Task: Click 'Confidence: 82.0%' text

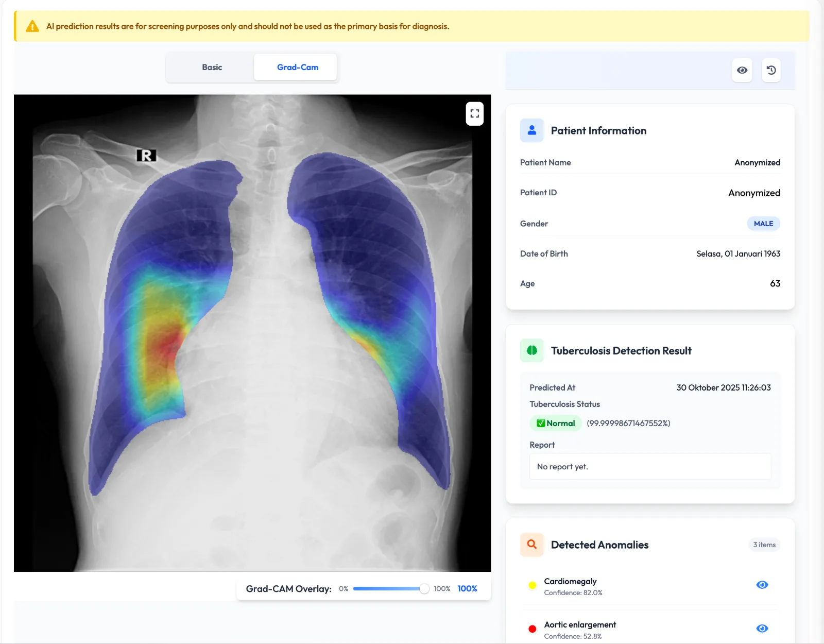Action: [x=573, y=593]
